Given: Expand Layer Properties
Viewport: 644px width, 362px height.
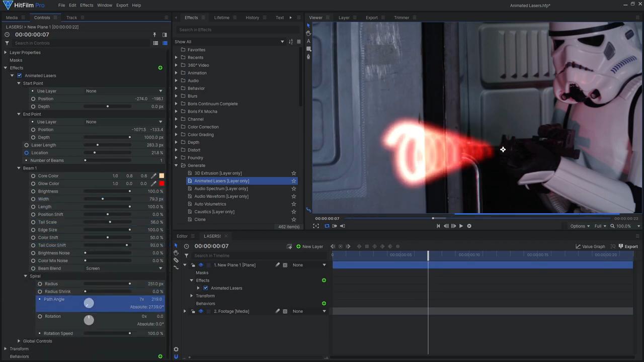Looking at the screenshot, I should tap(6, 52).
